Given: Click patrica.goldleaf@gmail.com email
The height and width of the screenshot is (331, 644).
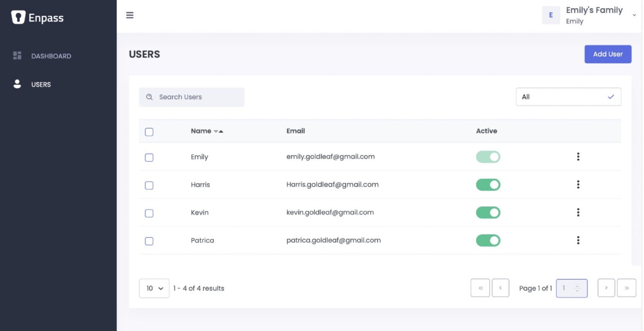Looking at the screenshot, I should point(333,240).
